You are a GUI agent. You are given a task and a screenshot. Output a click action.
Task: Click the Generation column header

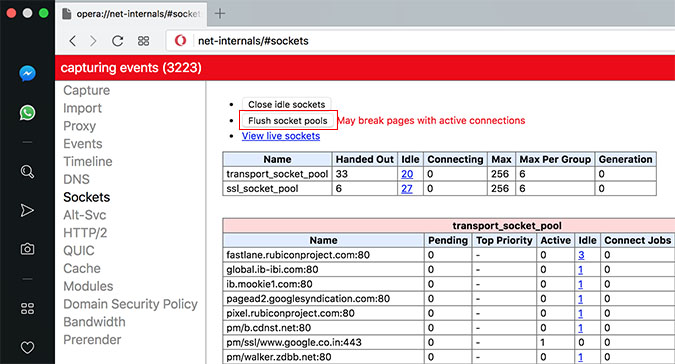625,159
